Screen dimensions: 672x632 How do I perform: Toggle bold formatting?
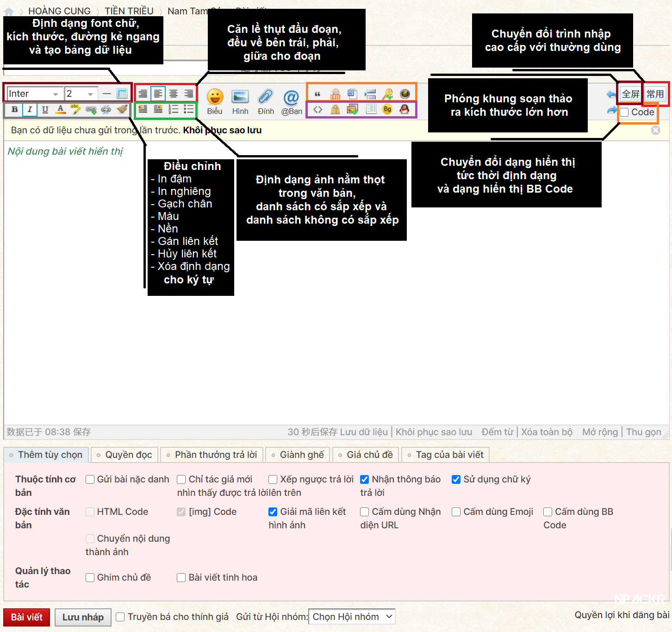tap(14, 109)
